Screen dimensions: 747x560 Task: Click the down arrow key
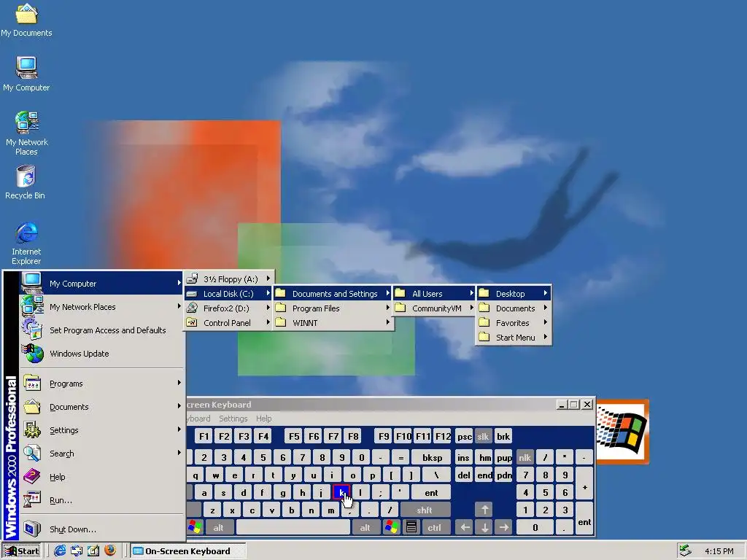point(484,528)
